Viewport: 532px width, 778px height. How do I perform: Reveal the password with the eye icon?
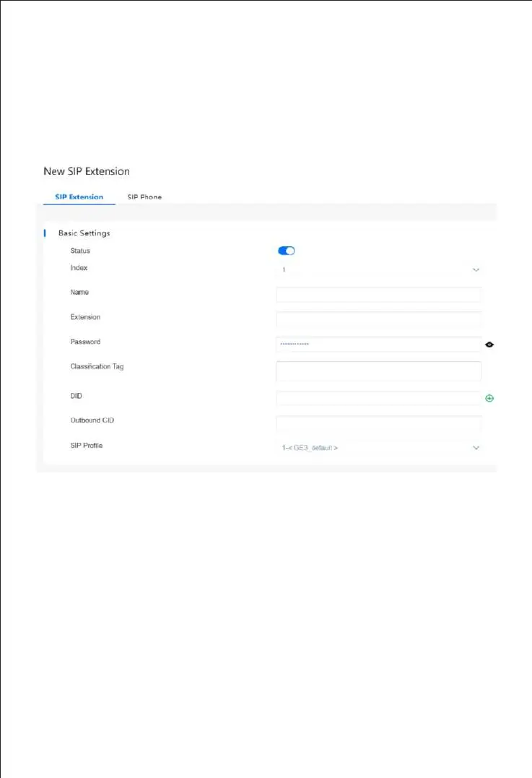pos(489,345)
